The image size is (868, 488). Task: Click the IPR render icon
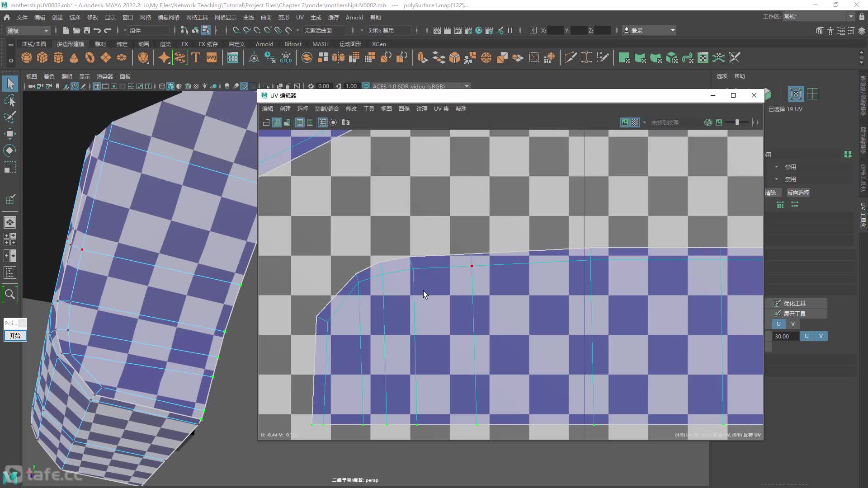pos(458,30)
